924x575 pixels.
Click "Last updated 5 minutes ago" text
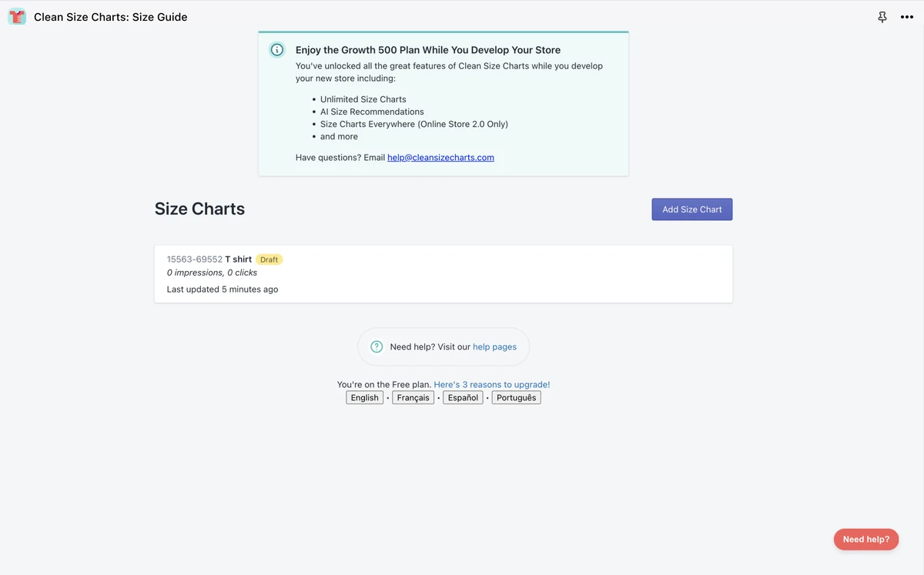(x=223, y=289)
